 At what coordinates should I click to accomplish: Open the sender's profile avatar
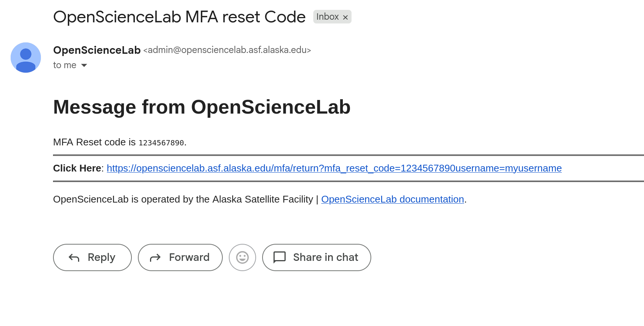pyautogui.click(x=26, y=58)
